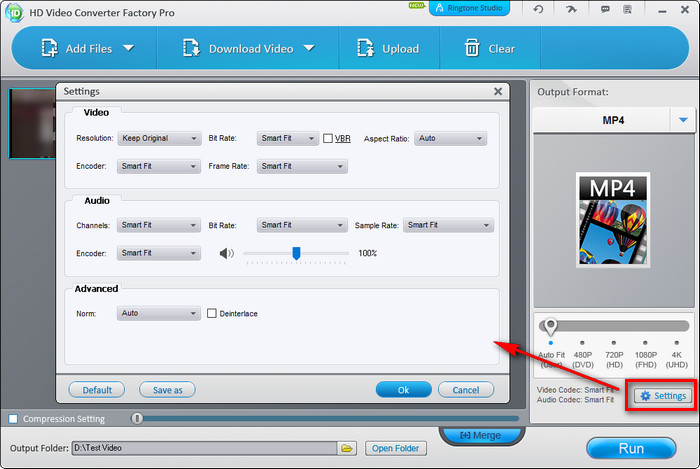Select the 4K (UHD) quality preset

[x=676, y=355]
